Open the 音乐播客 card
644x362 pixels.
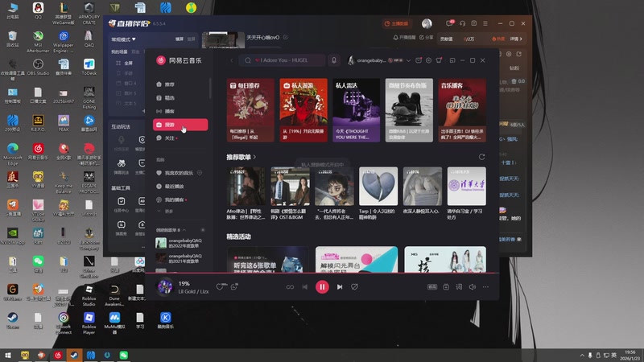462,110
